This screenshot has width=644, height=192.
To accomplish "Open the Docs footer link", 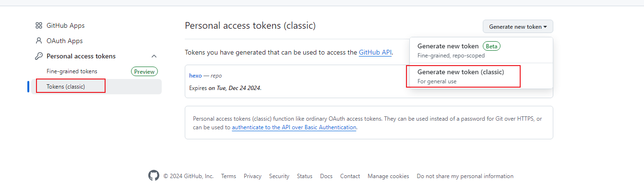I will click(x=326, y=176).
